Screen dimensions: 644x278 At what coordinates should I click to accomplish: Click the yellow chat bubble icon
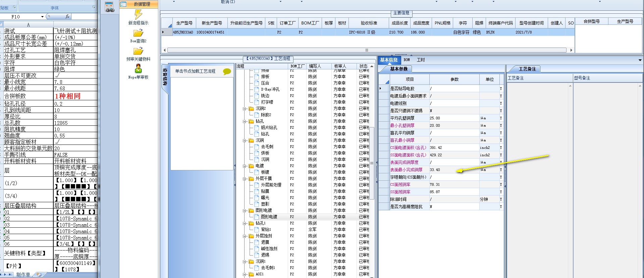pos(227,71)
